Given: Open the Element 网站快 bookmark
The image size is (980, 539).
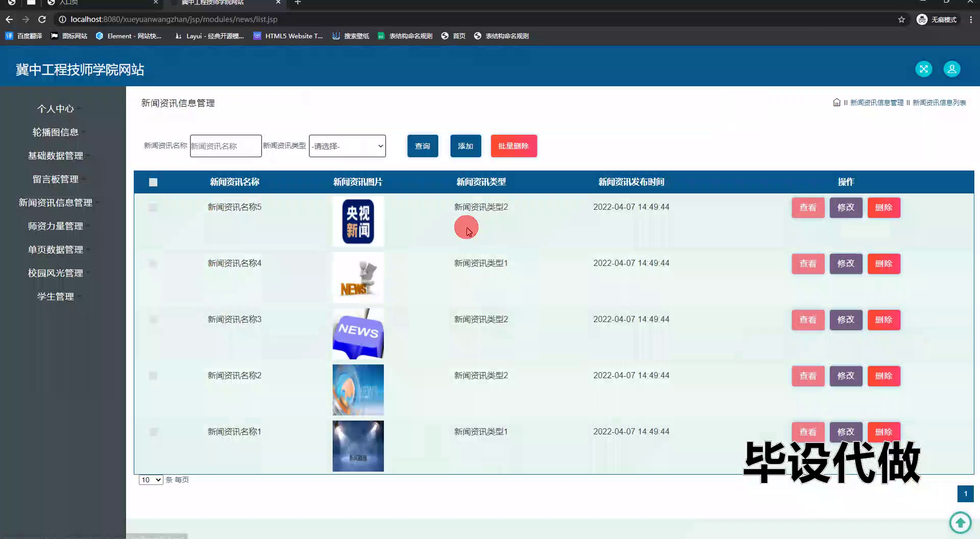Looking at the screenshot, I should pos(129,36).
